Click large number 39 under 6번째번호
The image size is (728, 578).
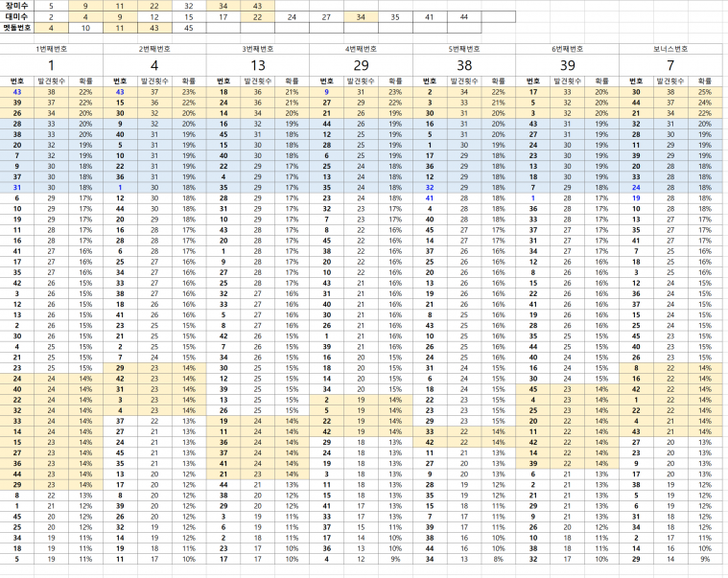tap(567, 65)
